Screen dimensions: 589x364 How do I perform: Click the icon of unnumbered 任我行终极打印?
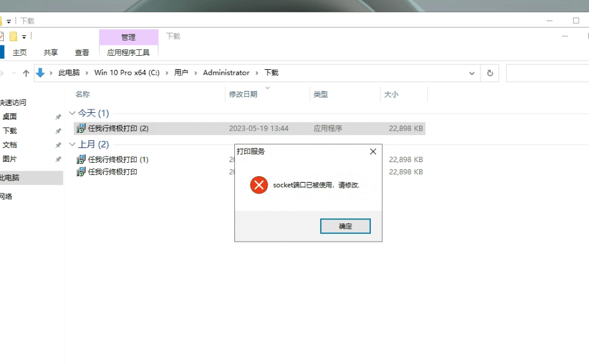[81, 172]
